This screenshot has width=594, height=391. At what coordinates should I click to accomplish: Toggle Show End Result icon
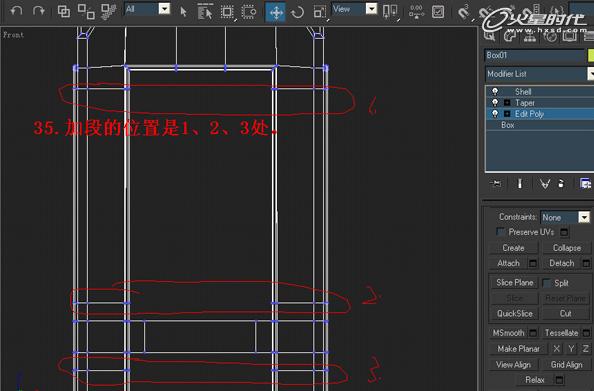pos(520,184)
